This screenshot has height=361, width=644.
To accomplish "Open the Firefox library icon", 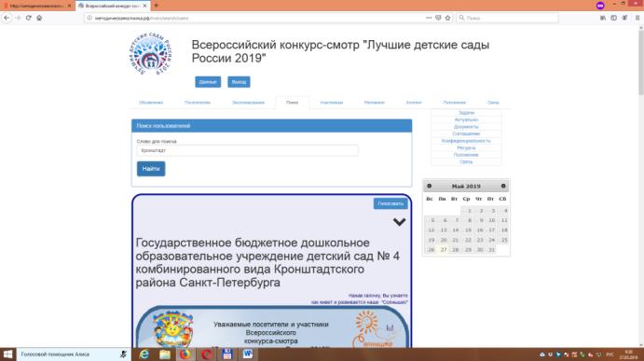I will [603, 18].
